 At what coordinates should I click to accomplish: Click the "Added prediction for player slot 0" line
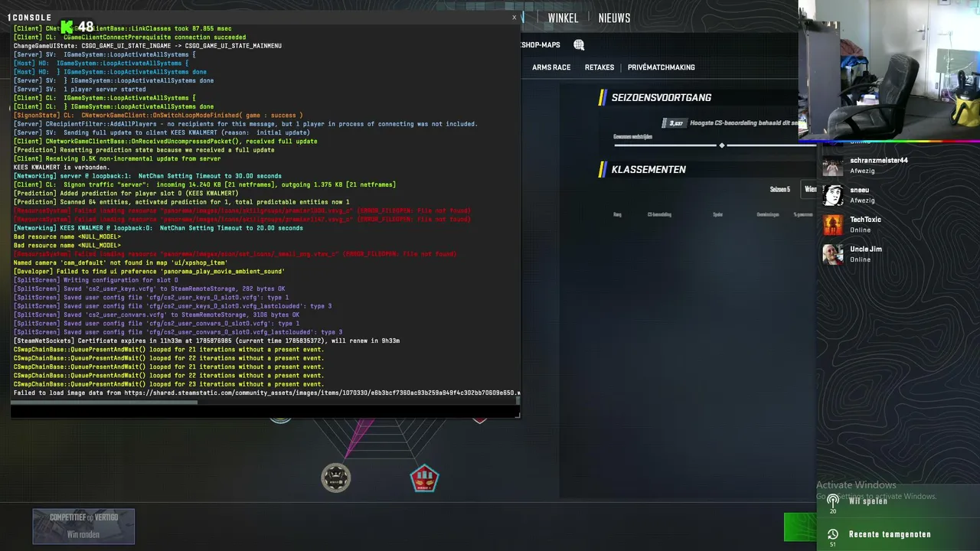pos(126,193)
